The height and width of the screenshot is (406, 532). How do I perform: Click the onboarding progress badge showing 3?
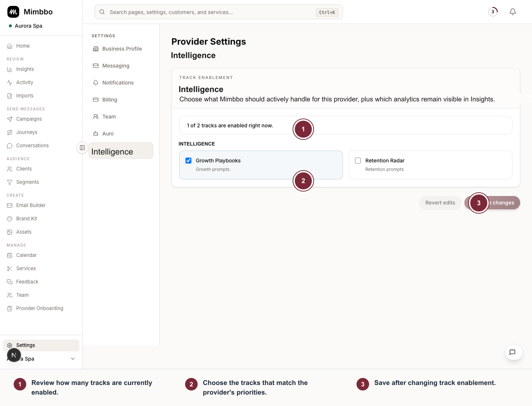(x=493, y=12)
